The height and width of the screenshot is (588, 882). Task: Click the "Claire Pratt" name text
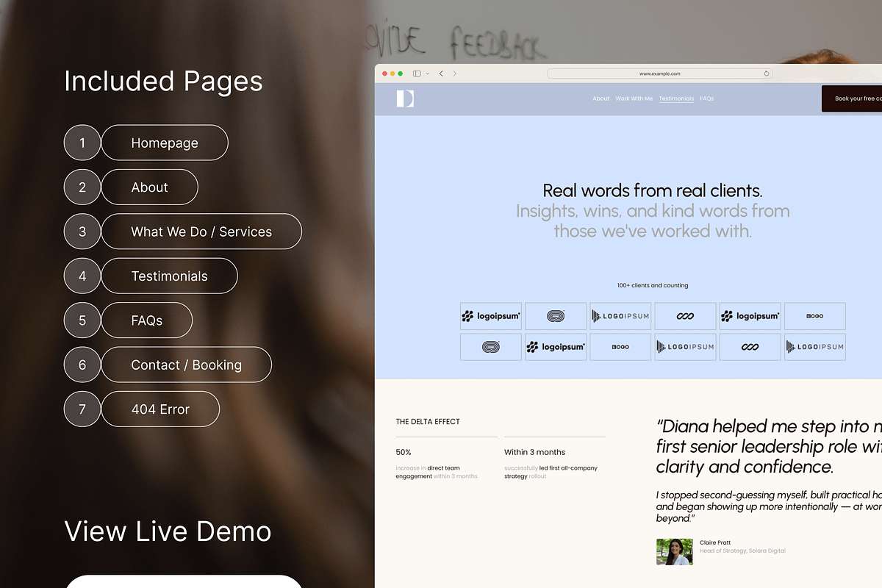coord(715,542)
